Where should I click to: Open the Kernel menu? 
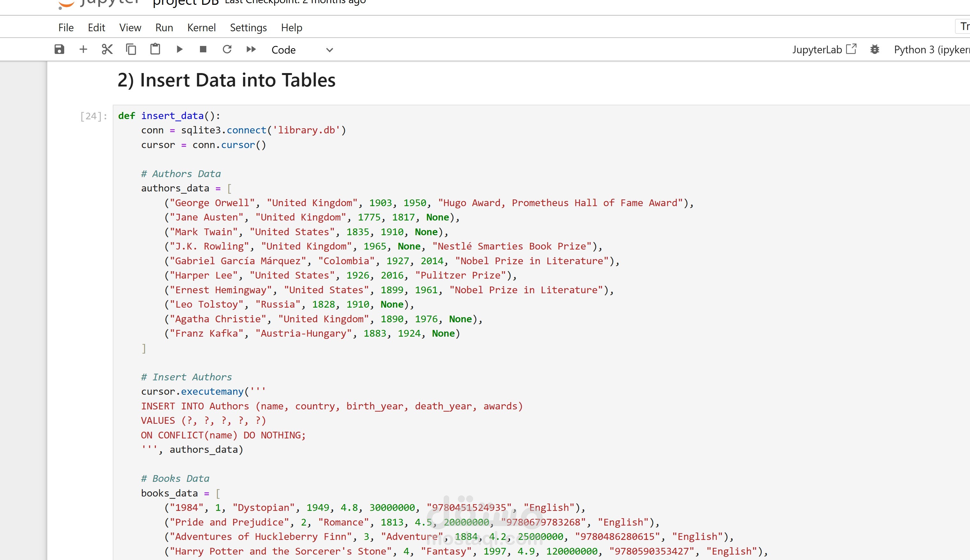[201, 28]
